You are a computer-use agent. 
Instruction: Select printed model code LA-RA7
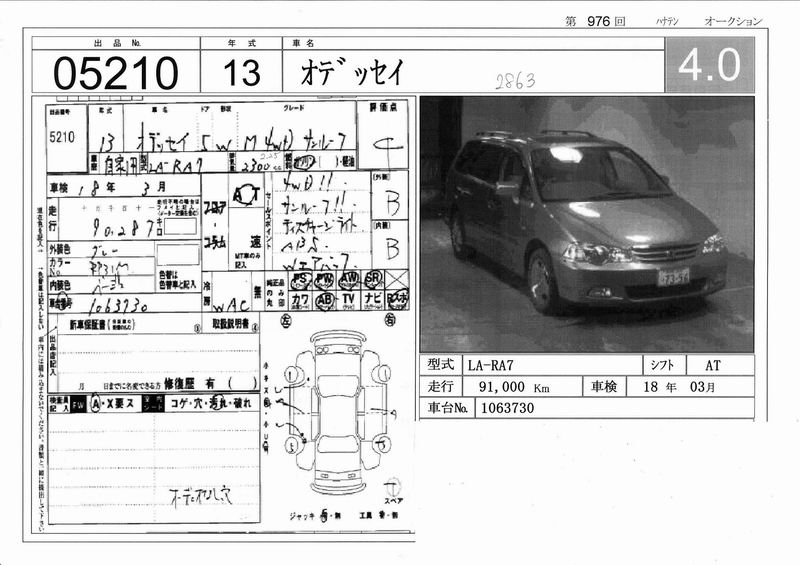(491, 365)
